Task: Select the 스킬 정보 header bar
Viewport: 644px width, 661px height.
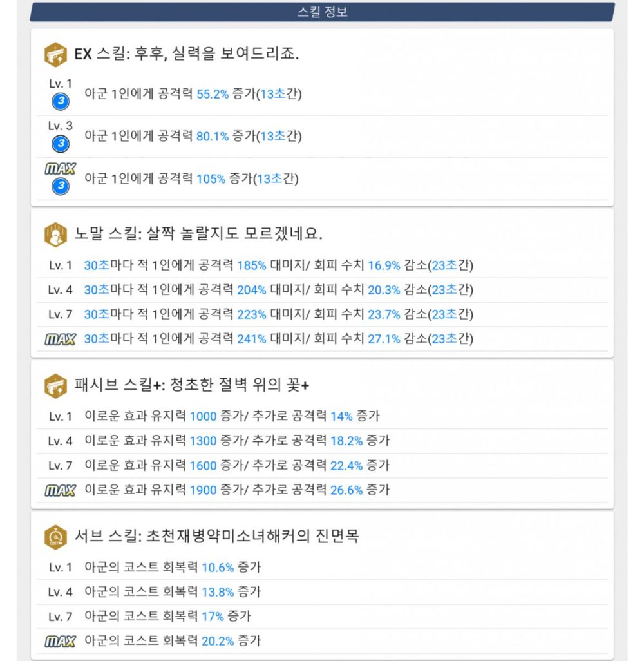Action: pyautogui.click(x=322, y=12)
